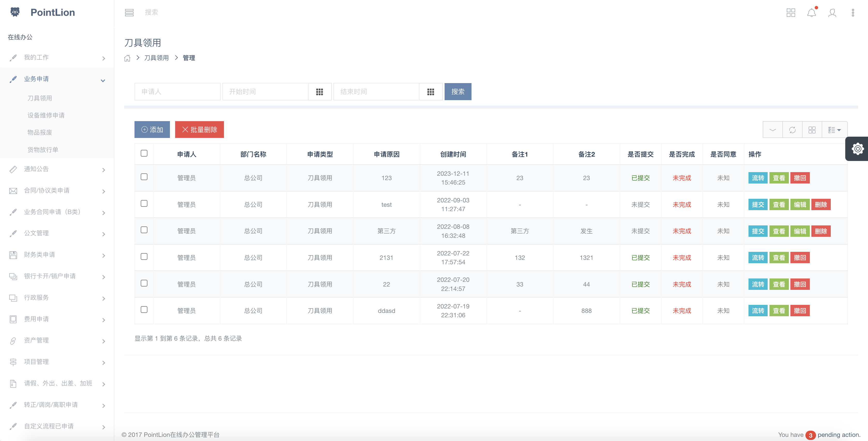Image resolution: width=868 pixels, height=441 pixels.
Task: Open 物品报废 in the sidebar
Action: (40, 133)
